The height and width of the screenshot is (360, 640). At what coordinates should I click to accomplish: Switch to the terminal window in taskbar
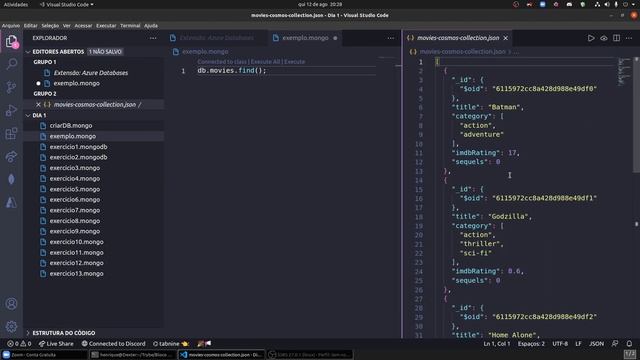tap(133, 355)
